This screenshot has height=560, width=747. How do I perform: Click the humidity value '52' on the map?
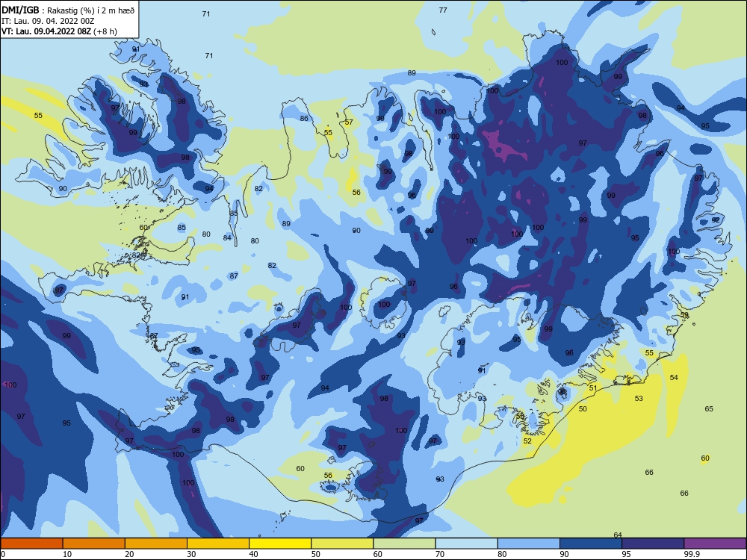coord(527,441)
